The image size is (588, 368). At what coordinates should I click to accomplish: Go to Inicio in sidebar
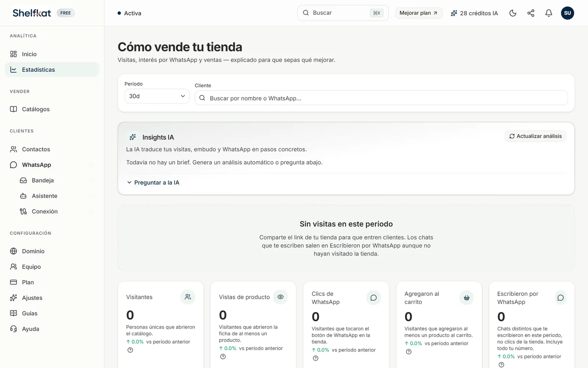[52, 54]
